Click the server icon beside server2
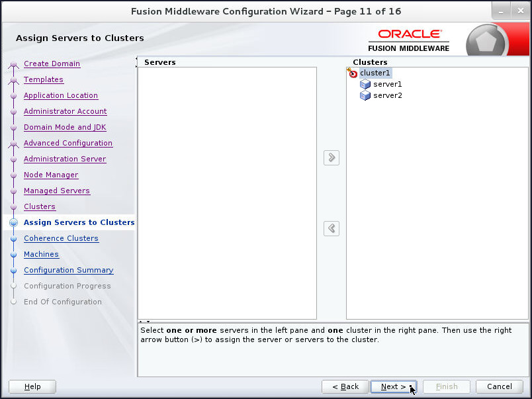This screenshot has width=532, height=399. click(x=365, y=95)
